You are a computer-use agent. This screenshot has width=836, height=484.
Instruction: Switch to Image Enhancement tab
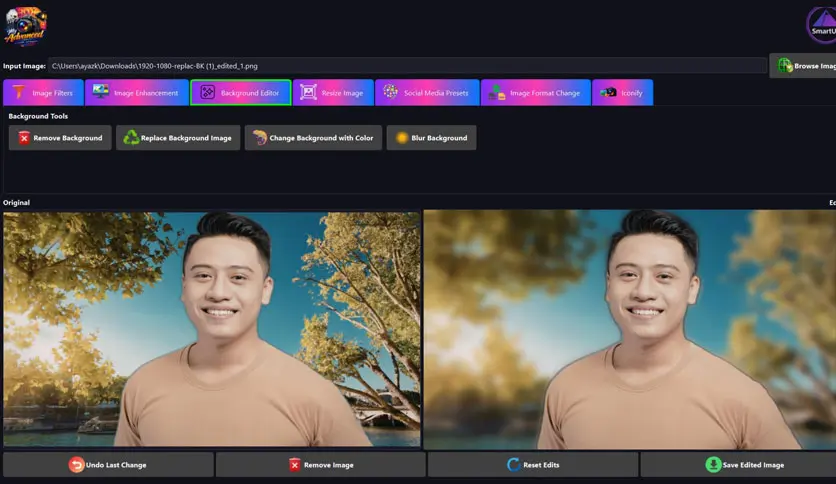(136, 93)
